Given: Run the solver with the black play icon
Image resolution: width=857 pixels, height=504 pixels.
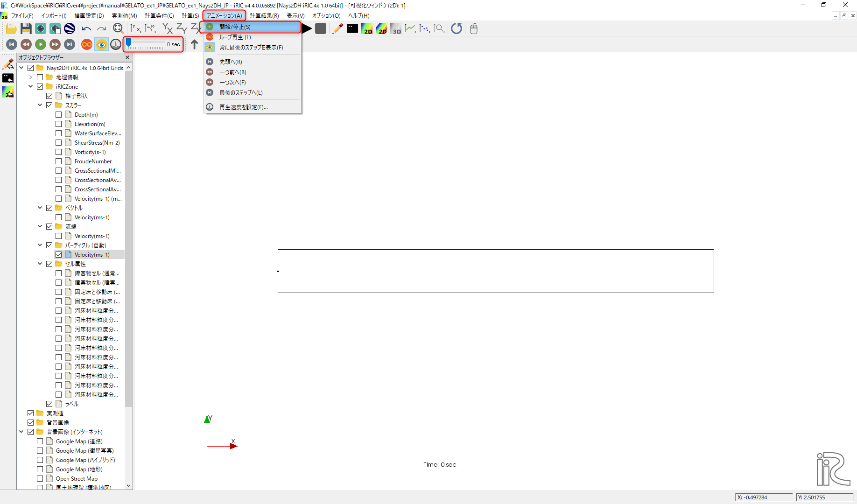Looking at the screenshot, I should coord(307,29).
